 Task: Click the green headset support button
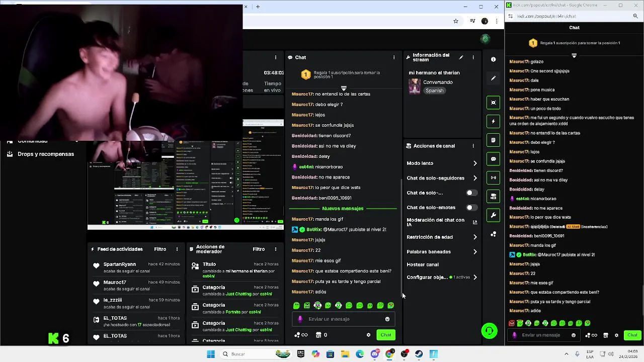tap(489, 330)
